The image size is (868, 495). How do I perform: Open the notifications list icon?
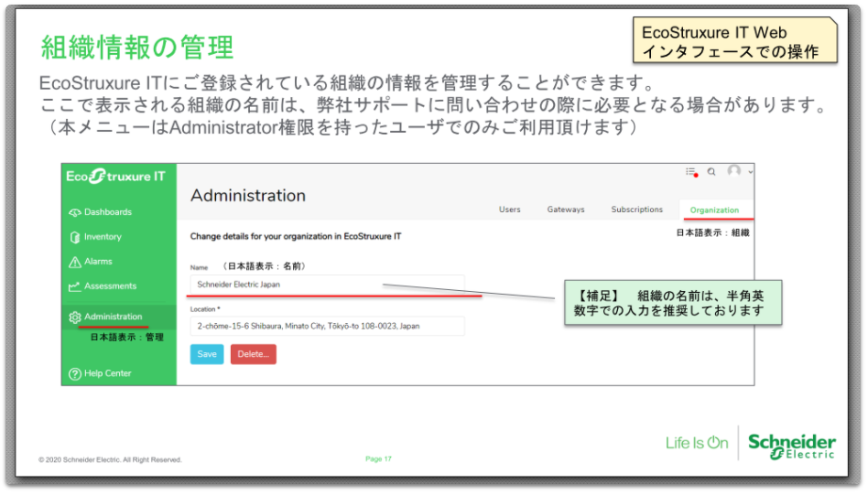point(691,172)
